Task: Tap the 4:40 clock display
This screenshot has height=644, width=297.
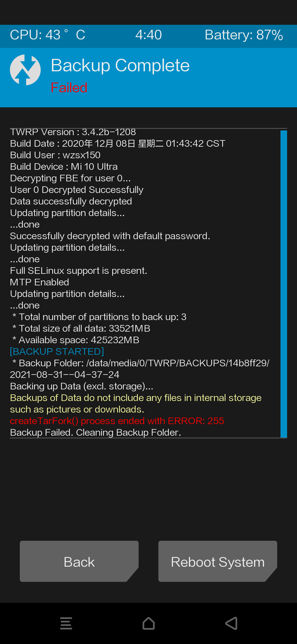Action: 148,35
